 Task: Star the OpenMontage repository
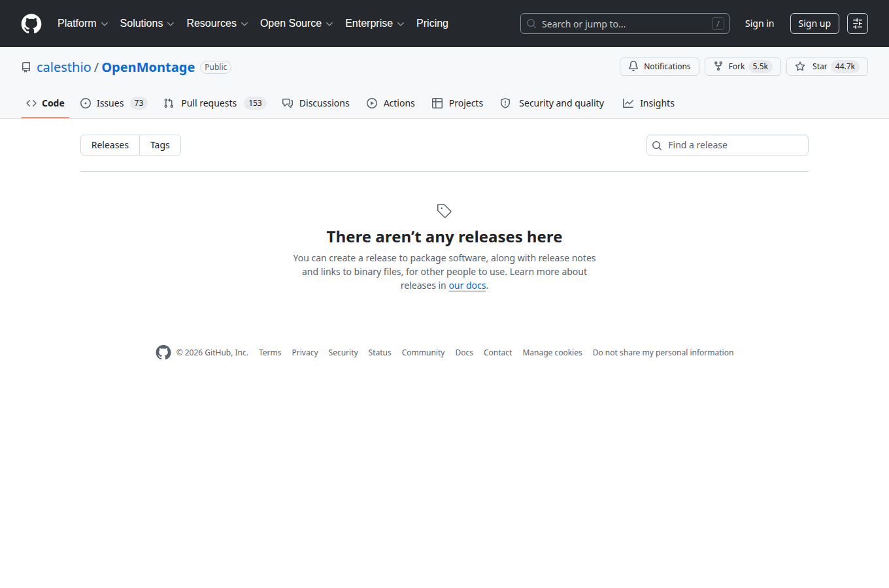pyautogui.click(x=827, y=67)
